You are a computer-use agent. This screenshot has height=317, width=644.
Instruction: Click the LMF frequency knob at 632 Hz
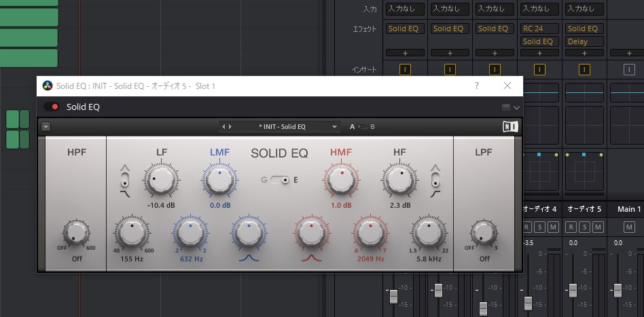[x=191, y=234]
